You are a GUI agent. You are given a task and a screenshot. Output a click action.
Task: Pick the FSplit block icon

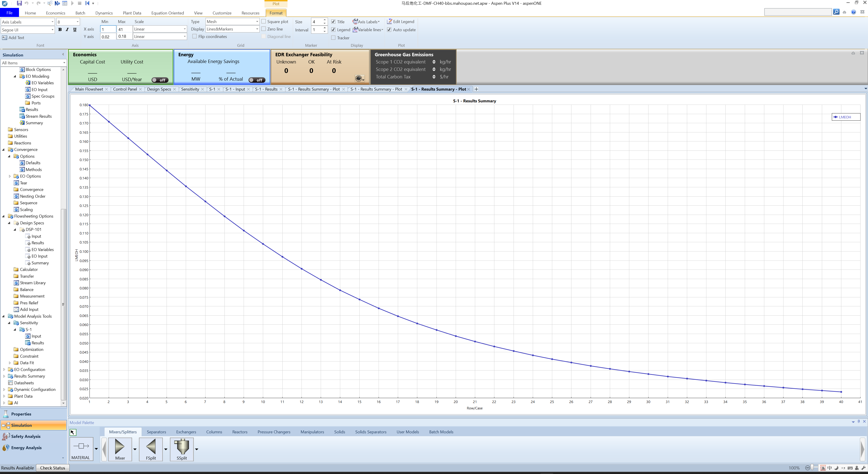pos(151,449)
